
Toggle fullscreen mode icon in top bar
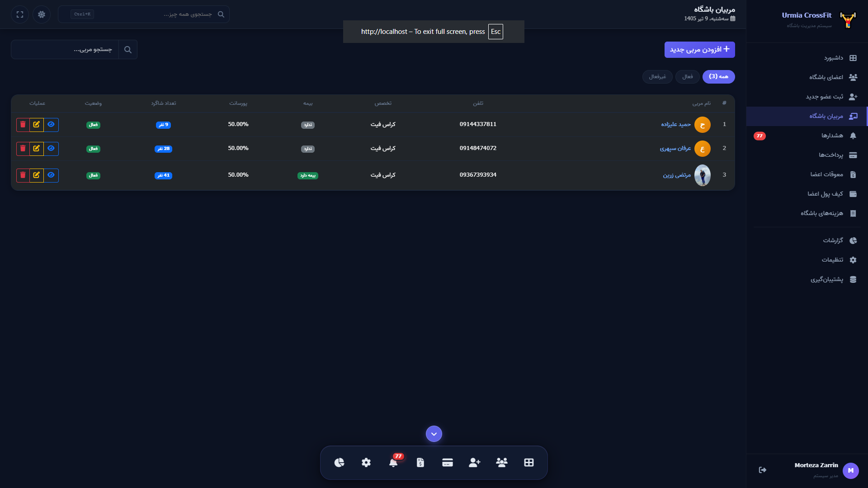coord(20,14)
